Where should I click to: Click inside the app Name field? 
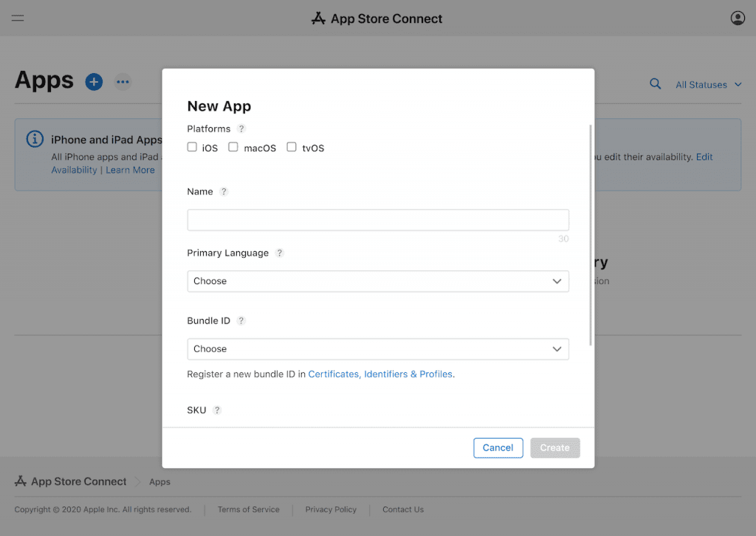(x=378, y=219)
